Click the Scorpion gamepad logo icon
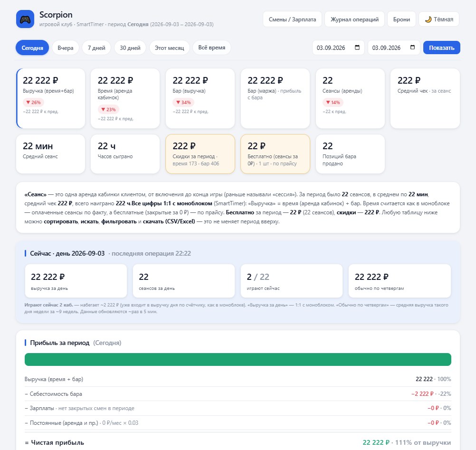 [x=25, y=19]
